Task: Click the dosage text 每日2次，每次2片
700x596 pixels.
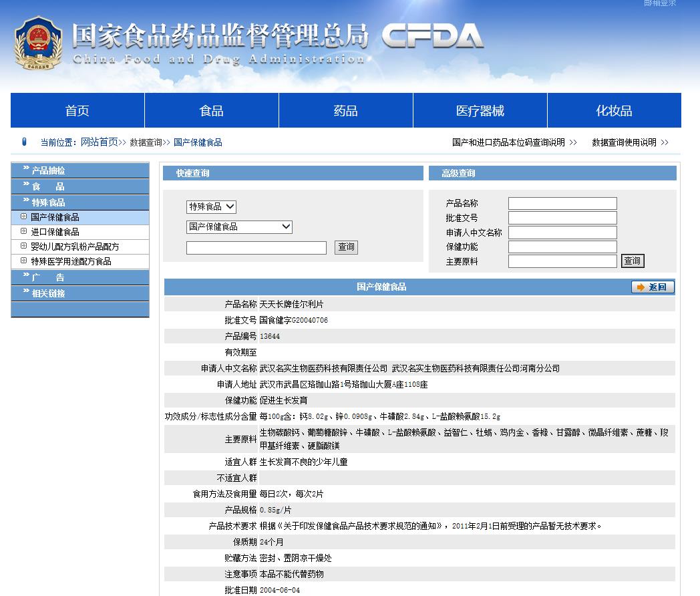Action: pyautogui.click(x=291, y=494)
